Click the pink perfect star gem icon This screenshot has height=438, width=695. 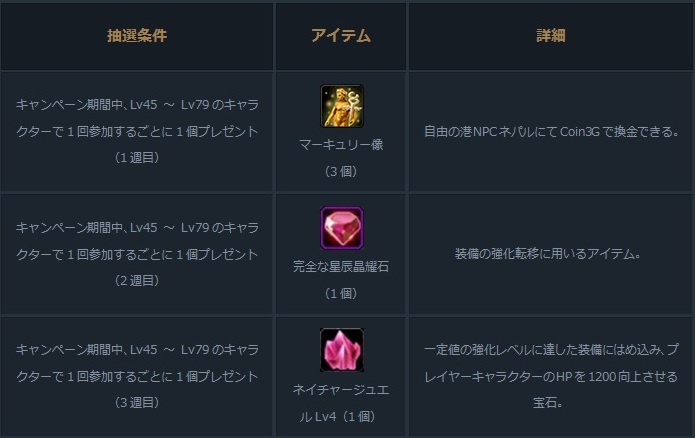(x=341, y=228)
